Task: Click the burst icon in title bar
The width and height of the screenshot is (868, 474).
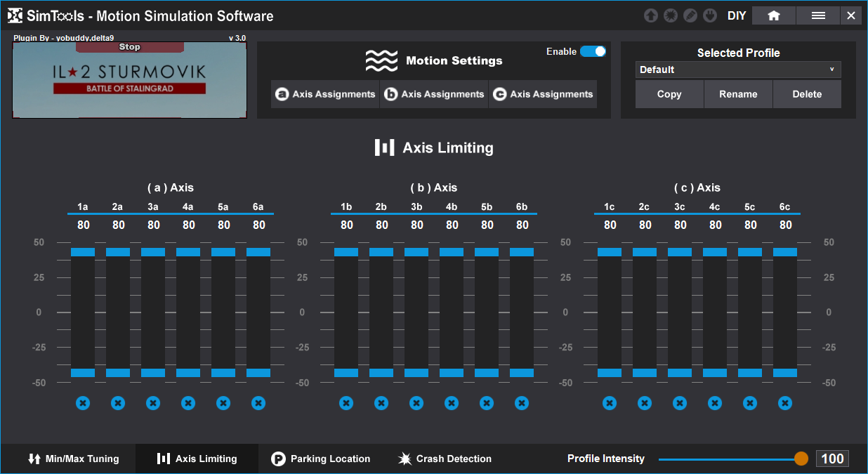Action: (x=671, y=15)
